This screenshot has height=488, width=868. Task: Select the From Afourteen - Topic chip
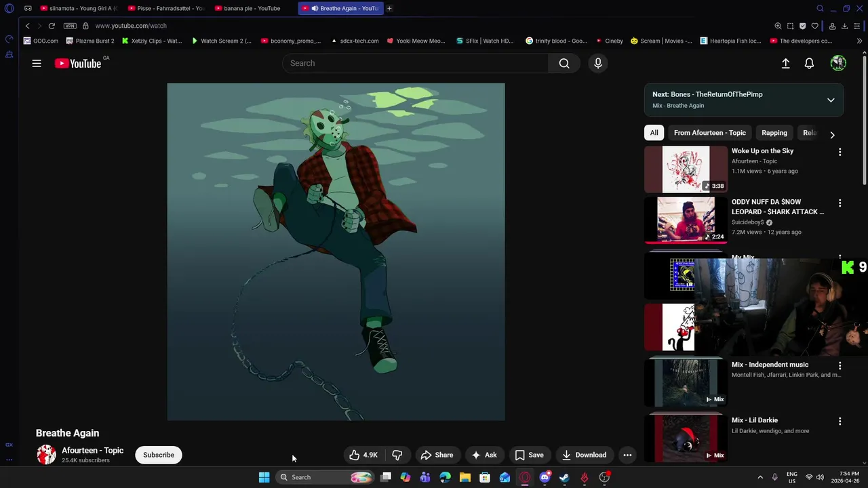(x=710, y=133)
